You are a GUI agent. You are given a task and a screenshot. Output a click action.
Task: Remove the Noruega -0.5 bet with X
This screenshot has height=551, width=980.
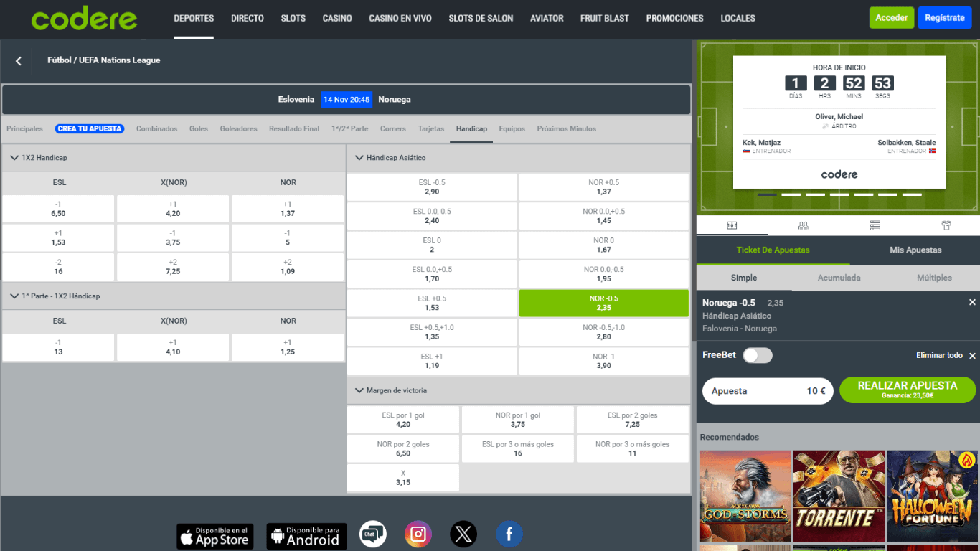pyautogui.click(x=972, y=303)
